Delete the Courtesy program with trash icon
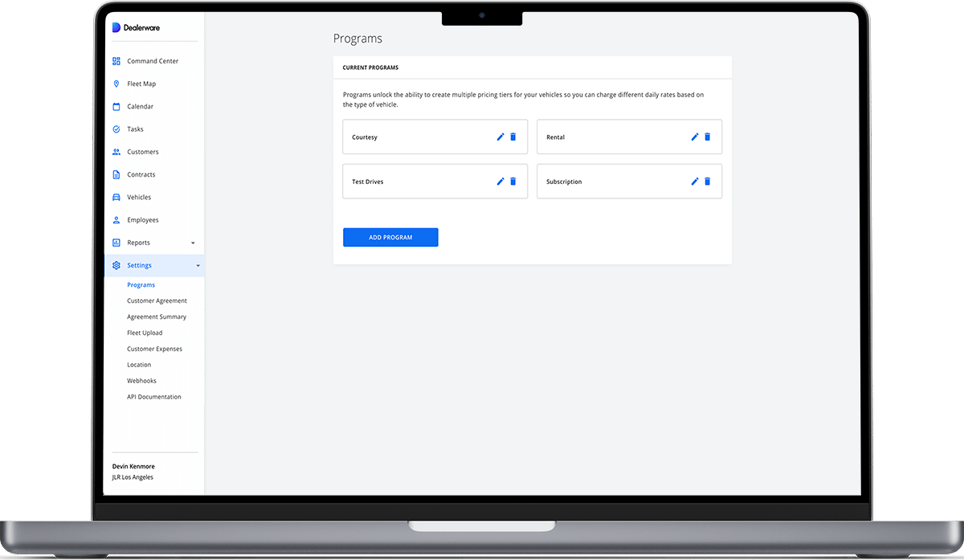Viewport: 964px width, 560px height. 513,137
